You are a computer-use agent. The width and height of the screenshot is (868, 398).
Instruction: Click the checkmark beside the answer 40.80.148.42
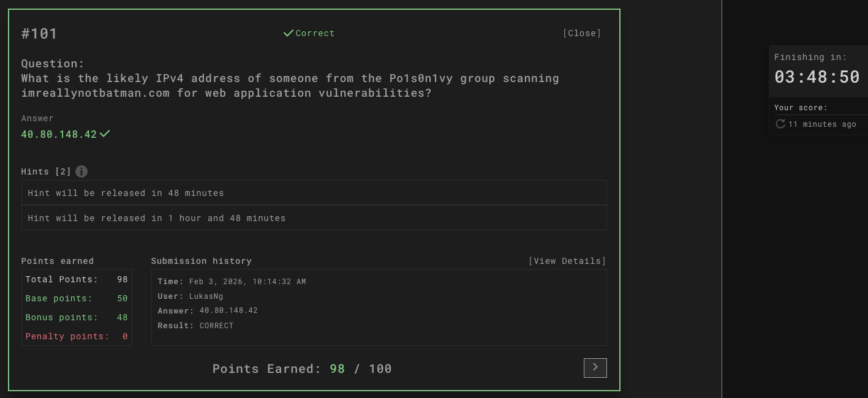105,133
